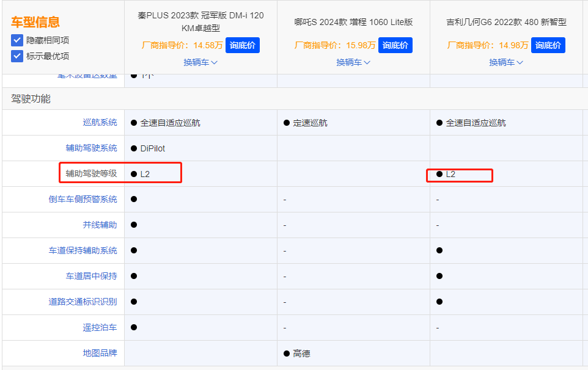Open the 并线辅助 parameter link
588x370 pixels.
pyautogui.click(x=100, y=225)
